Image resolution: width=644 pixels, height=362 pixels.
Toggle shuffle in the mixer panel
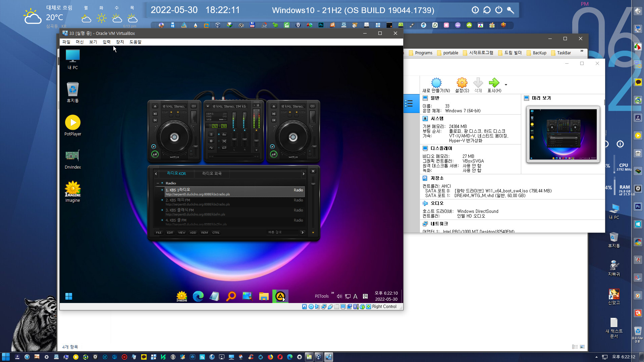224,141
